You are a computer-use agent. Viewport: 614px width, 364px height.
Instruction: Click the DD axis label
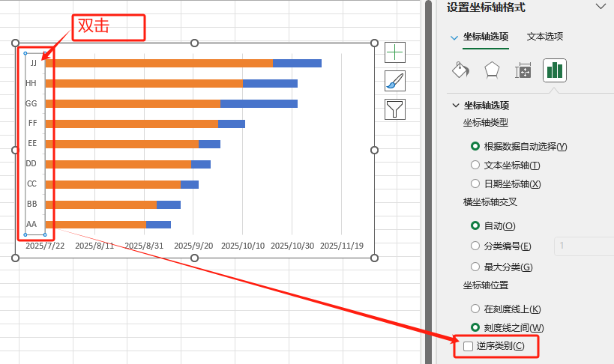tap(31, 163)
